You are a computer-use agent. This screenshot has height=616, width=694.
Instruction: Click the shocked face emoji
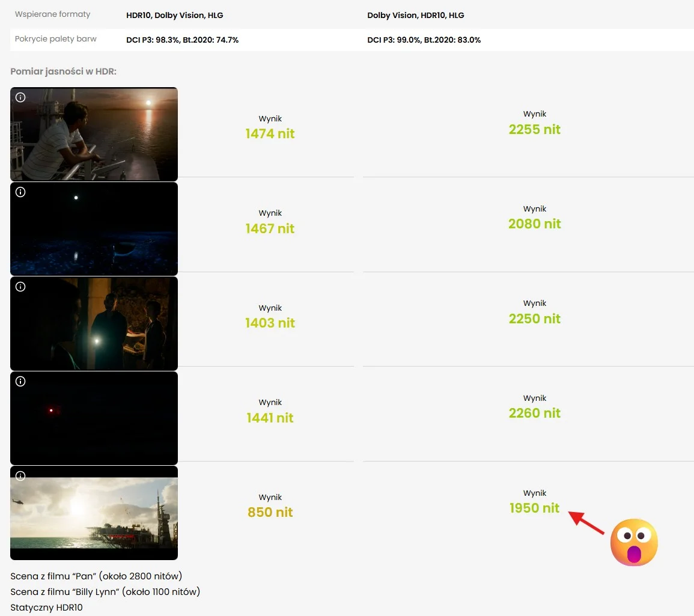(634, 543)
